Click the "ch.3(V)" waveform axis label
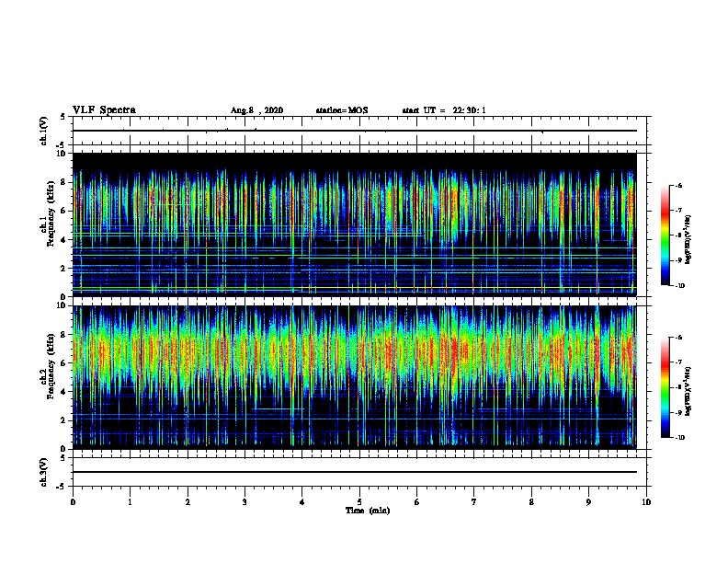The height and width of the screenshot is (563, 728). [x=44, y=472]
